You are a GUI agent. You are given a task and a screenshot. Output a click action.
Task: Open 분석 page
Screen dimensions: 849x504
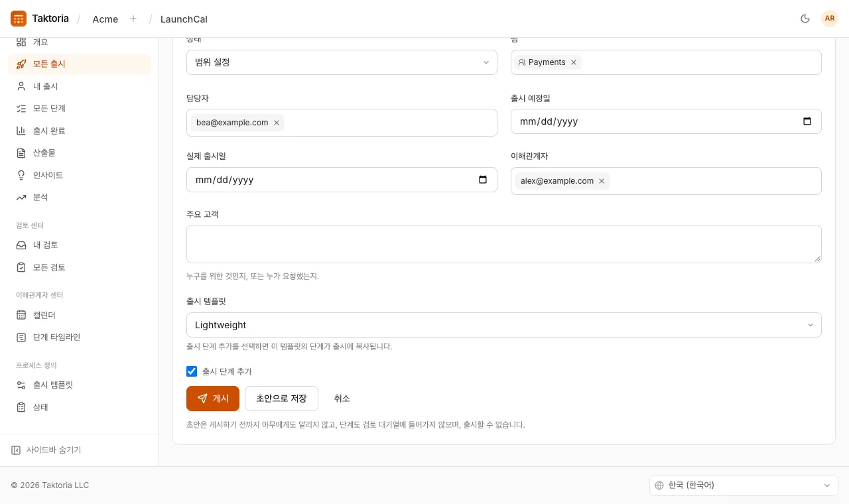[80, 197]
